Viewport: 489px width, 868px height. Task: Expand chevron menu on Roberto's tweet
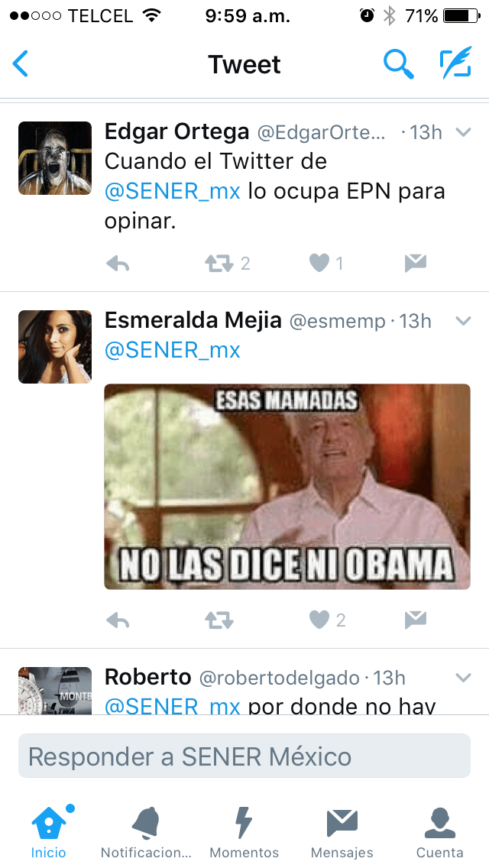(463, 678)
